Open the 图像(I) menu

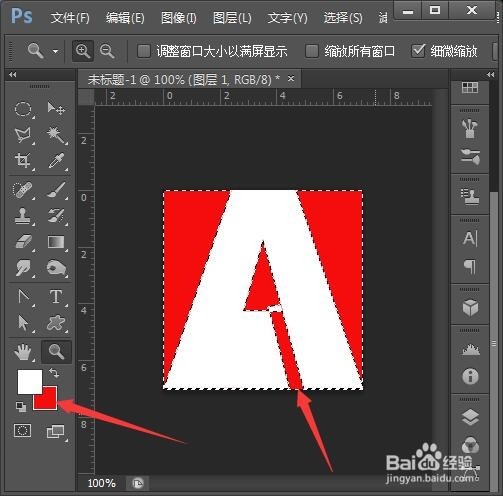click(179, 18)
